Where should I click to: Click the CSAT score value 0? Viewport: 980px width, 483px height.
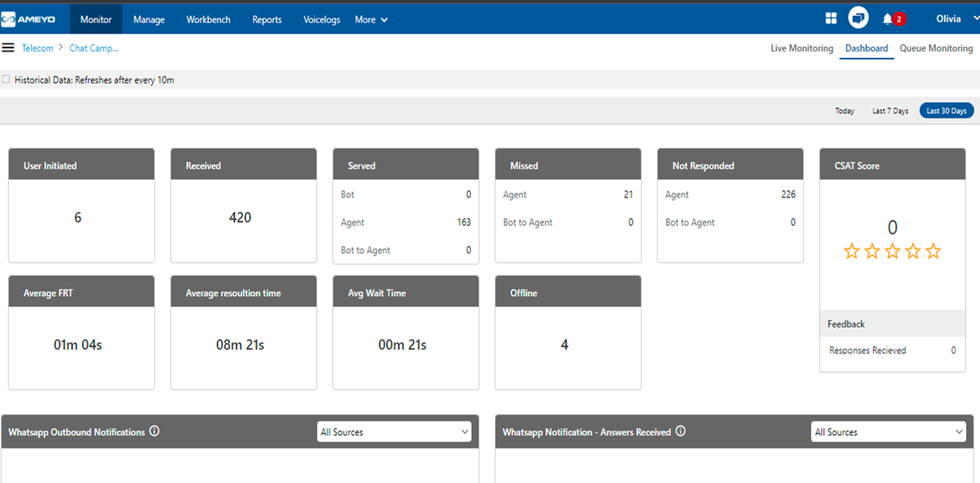click(x=892, y=228)
